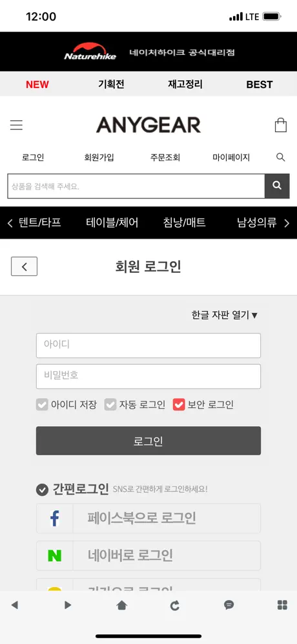This screenshot has width=297, height=644.
Task: Open the grid tabs icon
Action: tap(282, 605)
